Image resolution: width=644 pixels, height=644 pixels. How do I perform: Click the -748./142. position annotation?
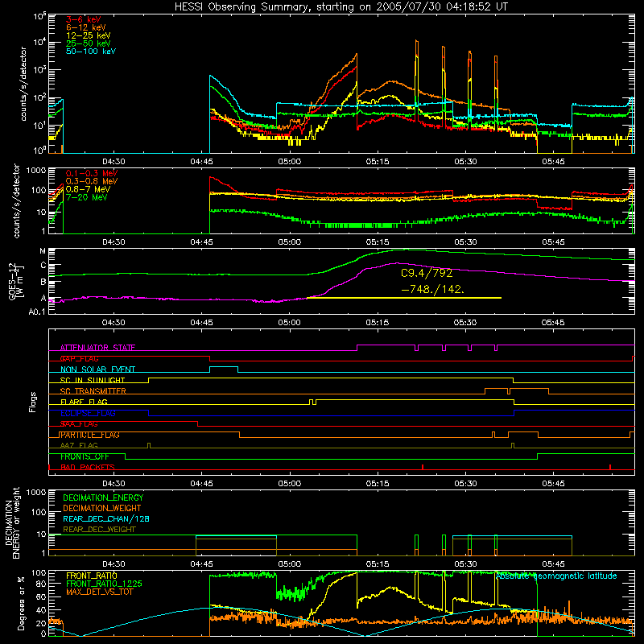pyautogui.click(x=432, y=289)
